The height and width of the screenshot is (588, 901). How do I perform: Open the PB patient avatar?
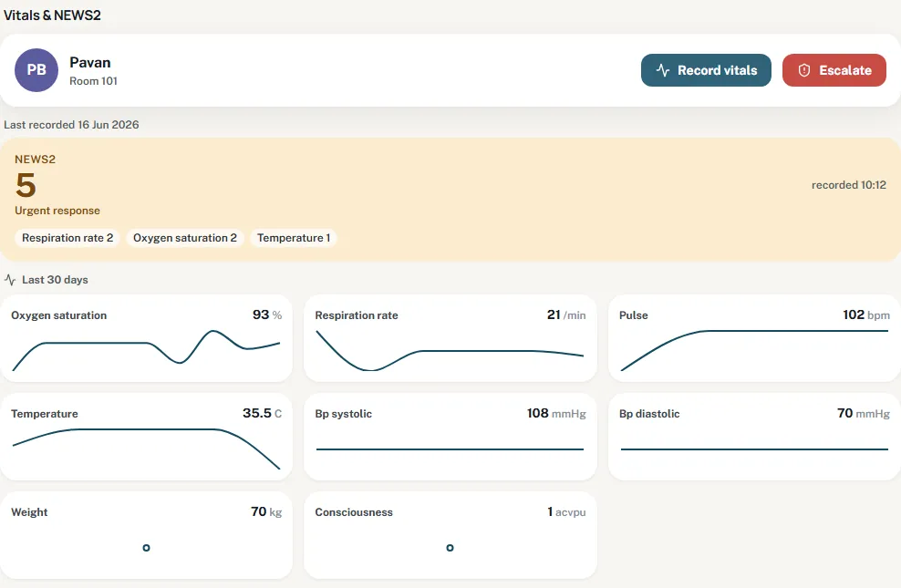coord(36,70)
